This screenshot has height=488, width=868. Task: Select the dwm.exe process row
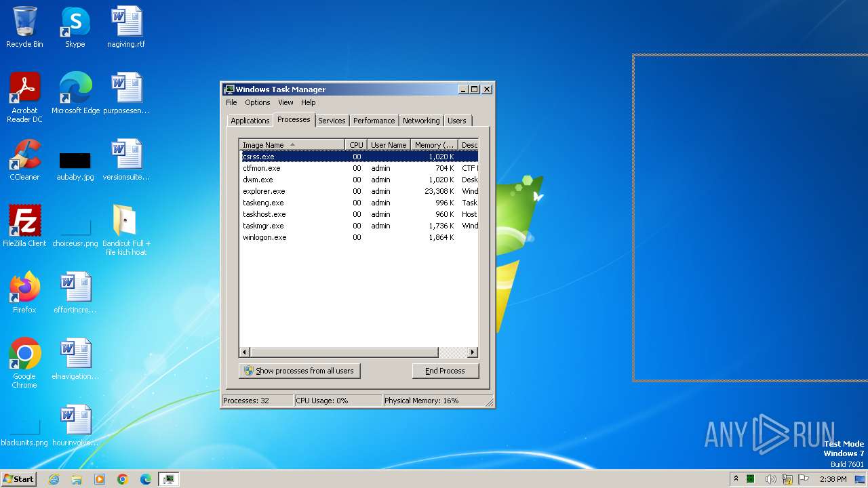[359, 180]
